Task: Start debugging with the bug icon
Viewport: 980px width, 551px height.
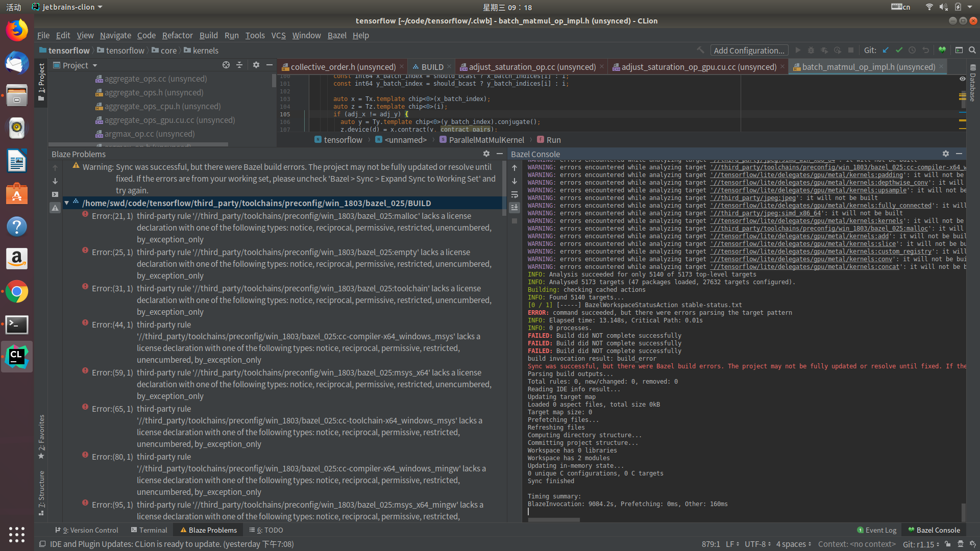Action: click(811, 50)
